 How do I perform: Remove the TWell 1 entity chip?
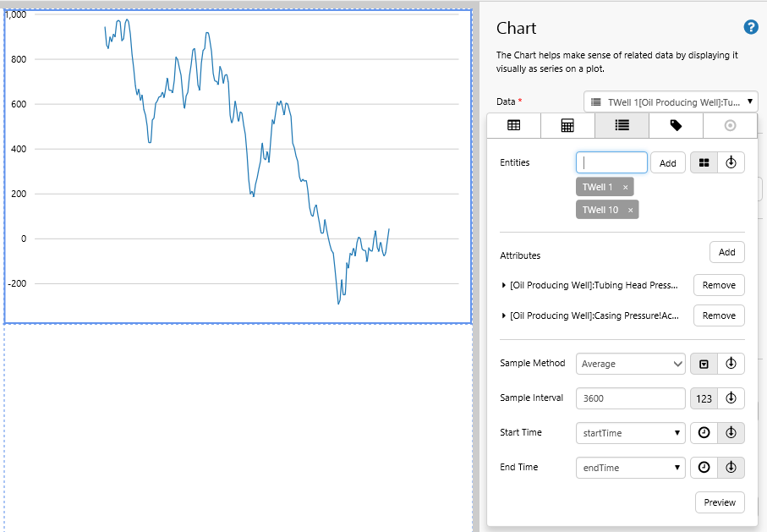626,187
